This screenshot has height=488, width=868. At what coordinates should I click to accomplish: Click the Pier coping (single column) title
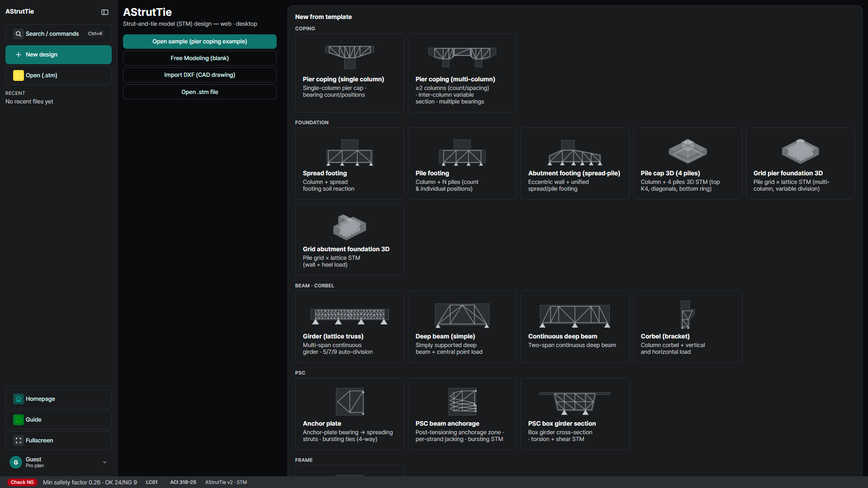click(344, 79)
